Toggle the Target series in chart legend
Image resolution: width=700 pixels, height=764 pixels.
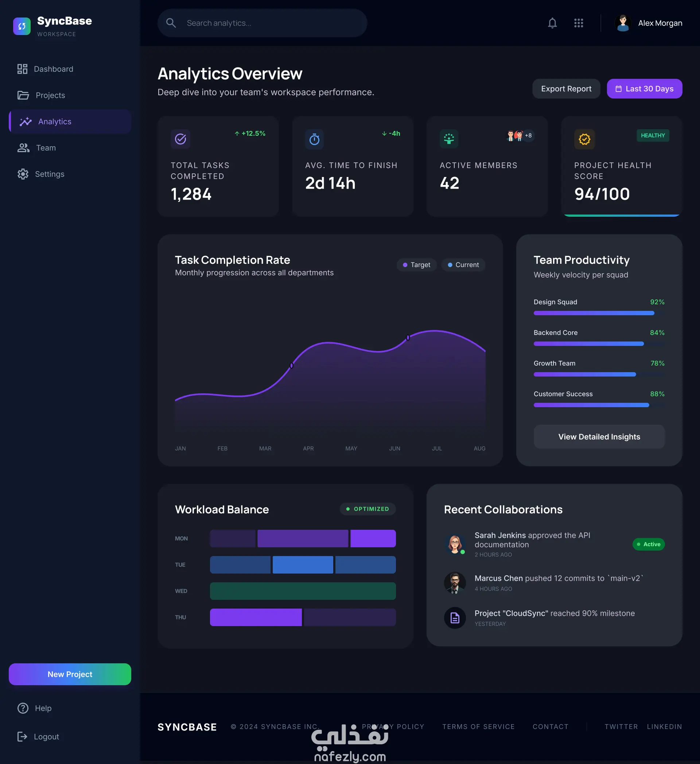[416, 265]
